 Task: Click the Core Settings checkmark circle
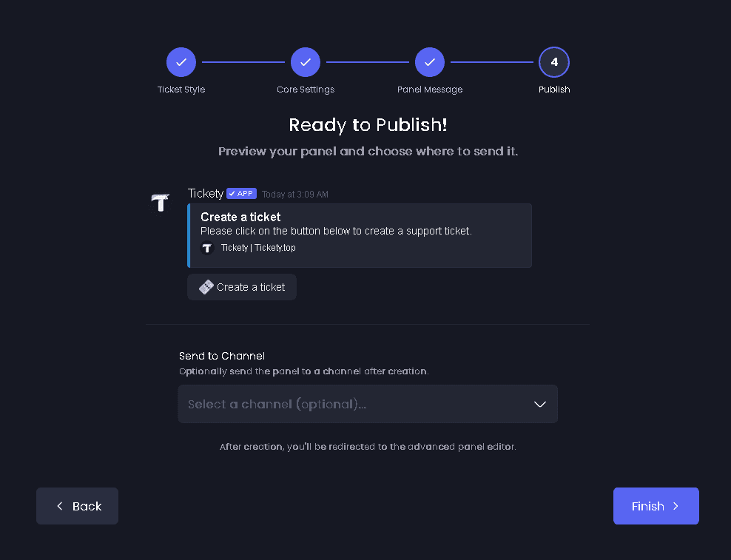pos(306,62)
